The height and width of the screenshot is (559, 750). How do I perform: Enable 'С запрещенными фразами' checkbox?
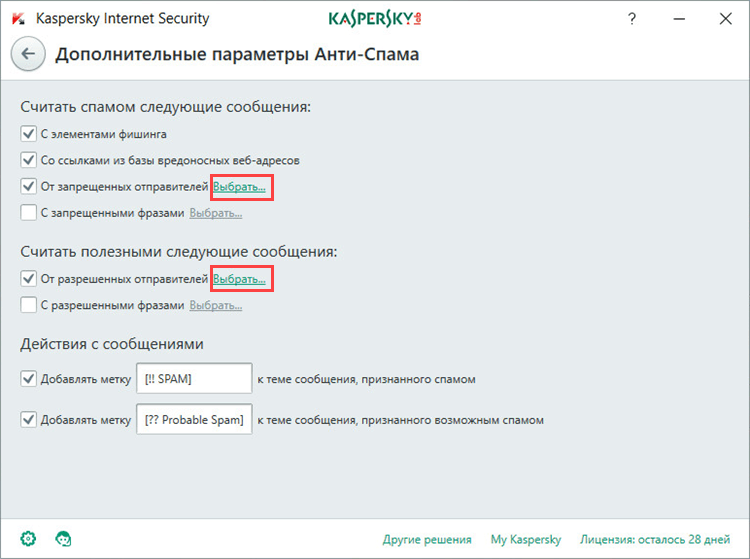click(29, 213)
